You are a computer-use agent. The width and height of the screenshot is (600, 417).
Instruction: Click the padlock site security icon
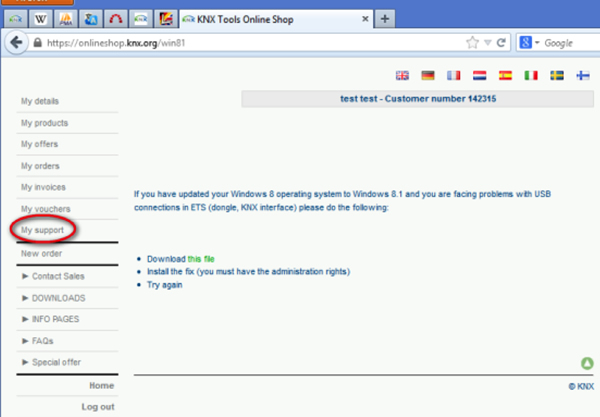[38, 42]
